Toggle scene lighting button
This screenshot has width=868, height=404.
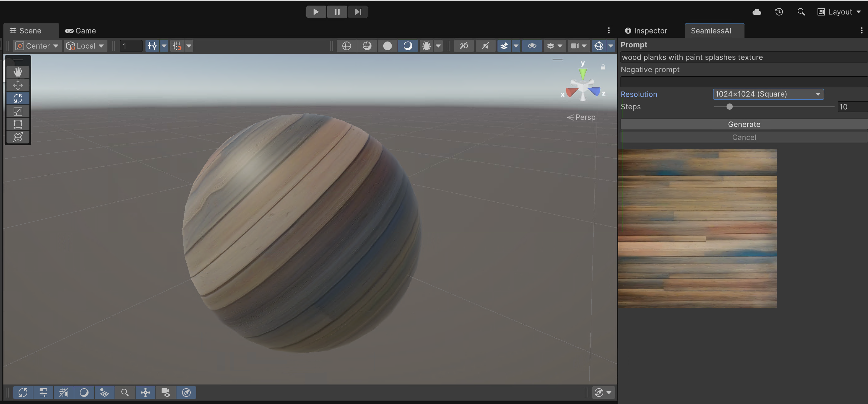tap(485, 46)
